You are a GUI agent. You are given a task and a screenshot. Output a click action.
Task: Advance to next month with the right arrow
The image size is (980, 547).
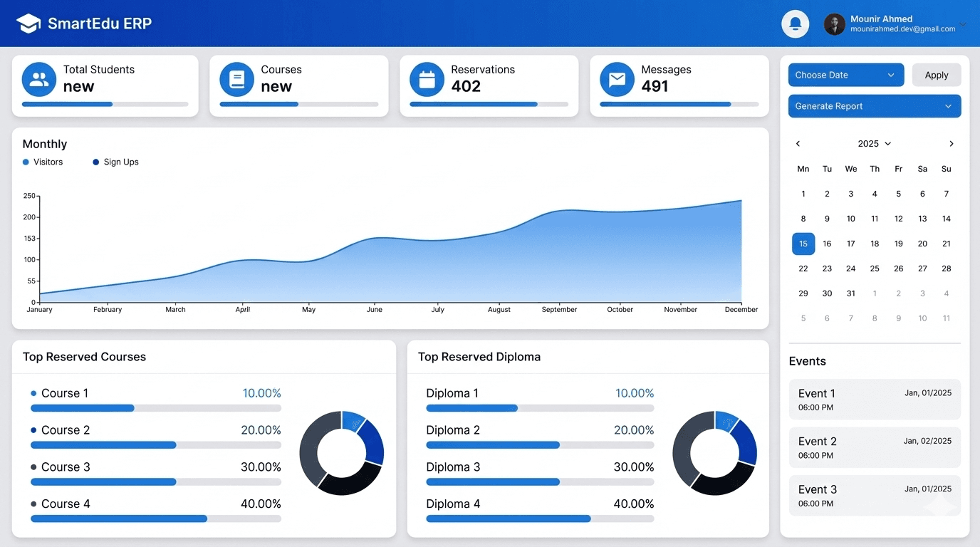click(952, 143)
